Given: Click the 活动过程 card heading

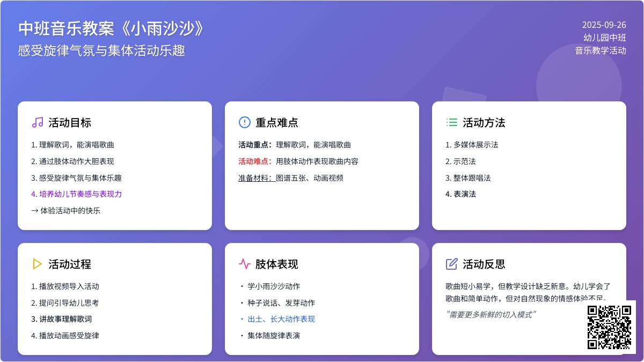Looking at the screenshot, I should click(x=70, y=264).
